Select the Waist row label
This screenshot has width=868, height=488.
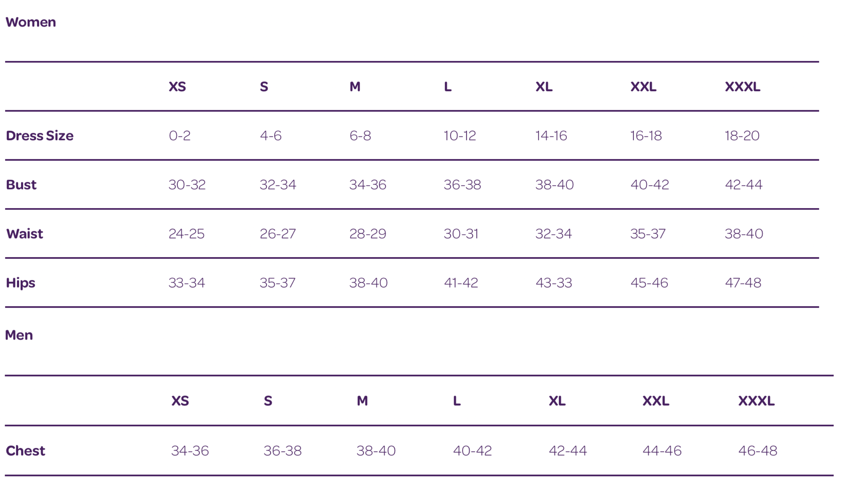coord(25,234)
